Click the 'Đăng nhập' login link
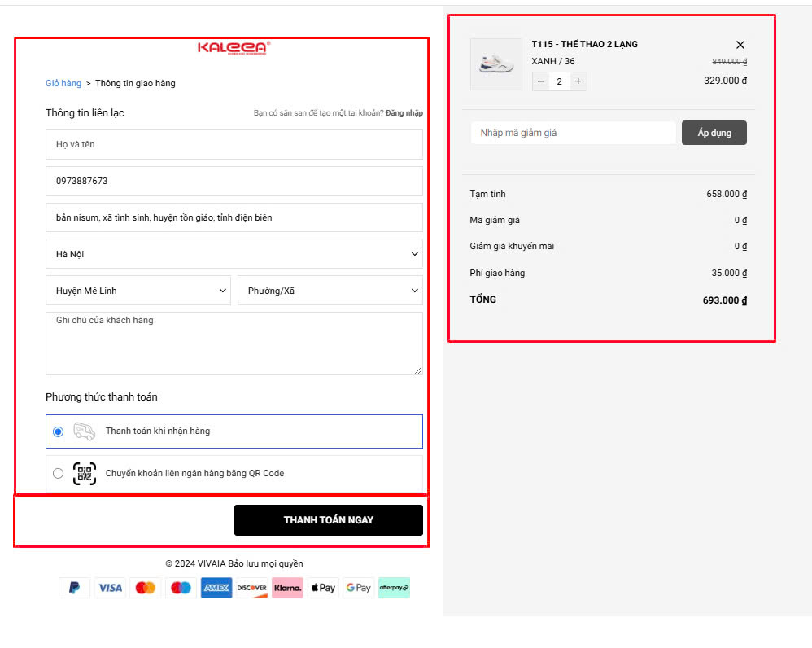The height and width of the screenshot is (648, 812). coord(404,113)
